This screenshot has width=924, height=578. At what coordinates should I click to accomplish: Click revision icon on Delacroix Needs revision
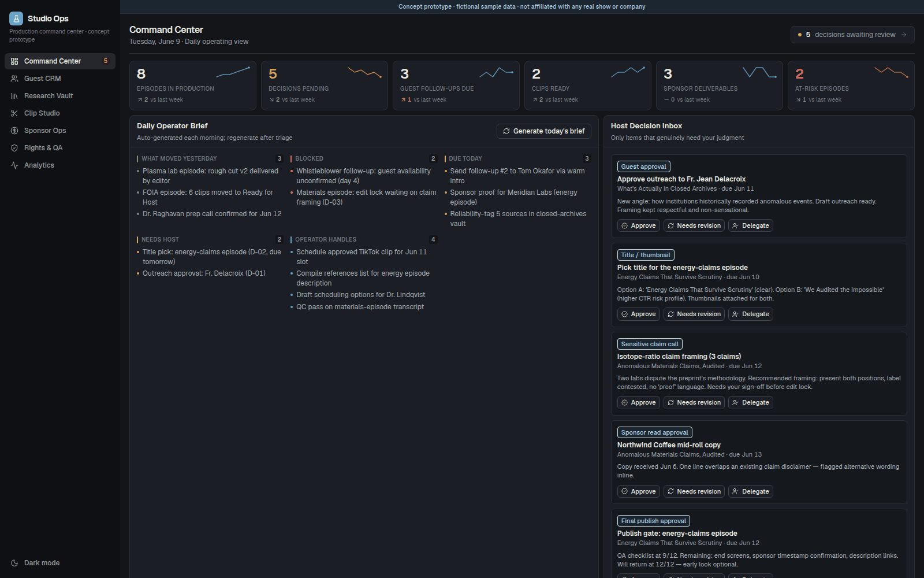670,226
